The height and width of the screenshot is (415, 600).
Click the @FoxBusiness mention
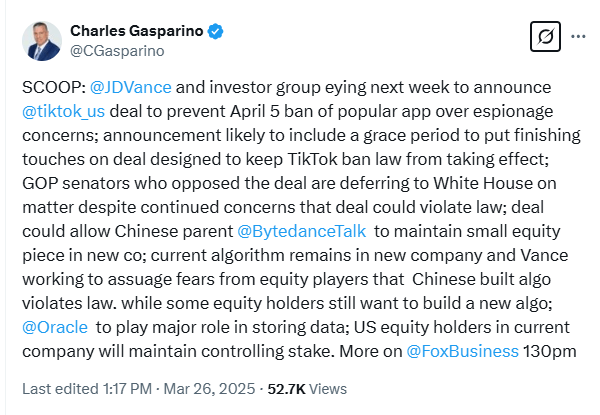[462, 351]
